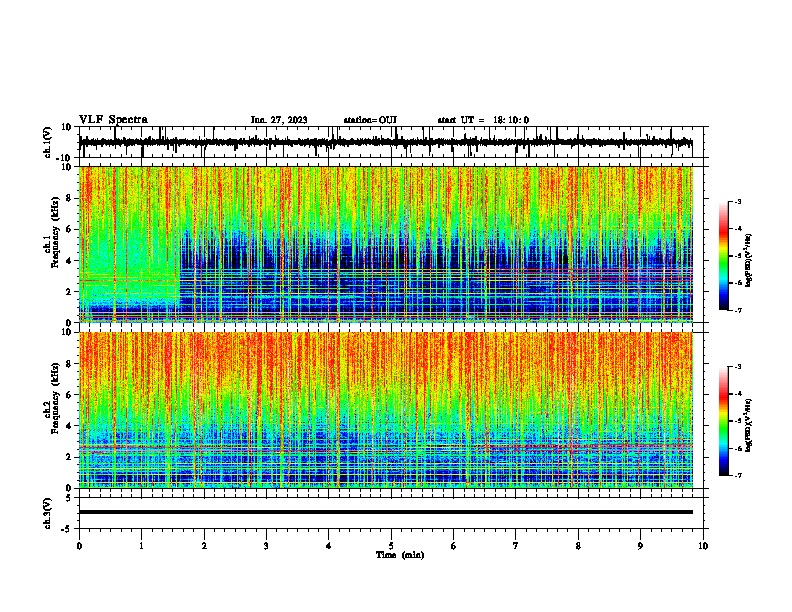
Task: Click inside the ch.1 frequency spectrogram
Action: click(386, 244)
